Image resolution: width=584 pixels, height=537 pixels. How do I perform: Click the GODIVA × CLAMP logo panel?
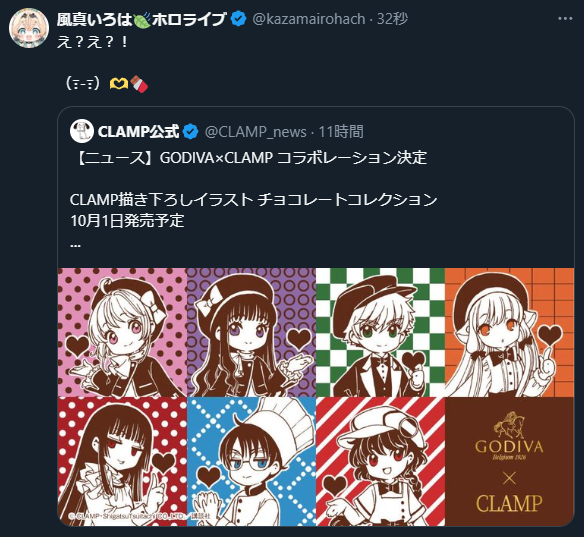[510, 462]
